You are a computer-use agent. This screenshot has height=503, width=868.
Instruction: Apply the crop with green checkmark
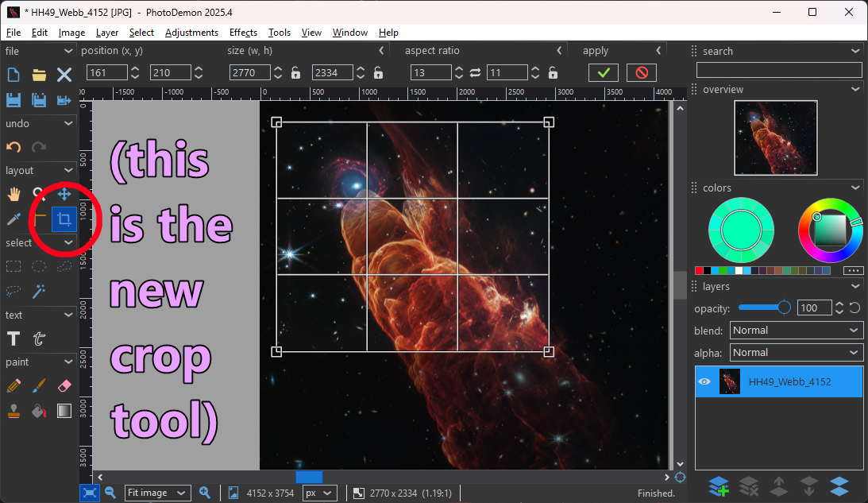(x=604, y=72)
